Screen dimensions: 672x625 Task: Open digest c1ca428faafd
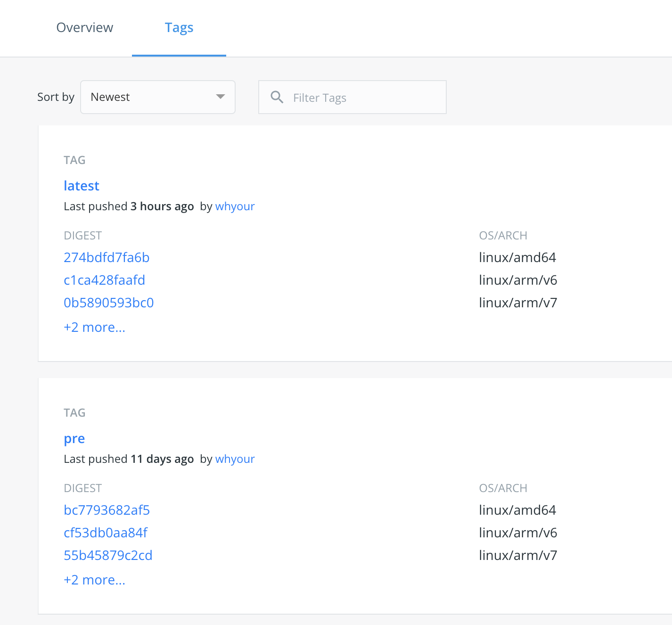click(x=105, y=280)
